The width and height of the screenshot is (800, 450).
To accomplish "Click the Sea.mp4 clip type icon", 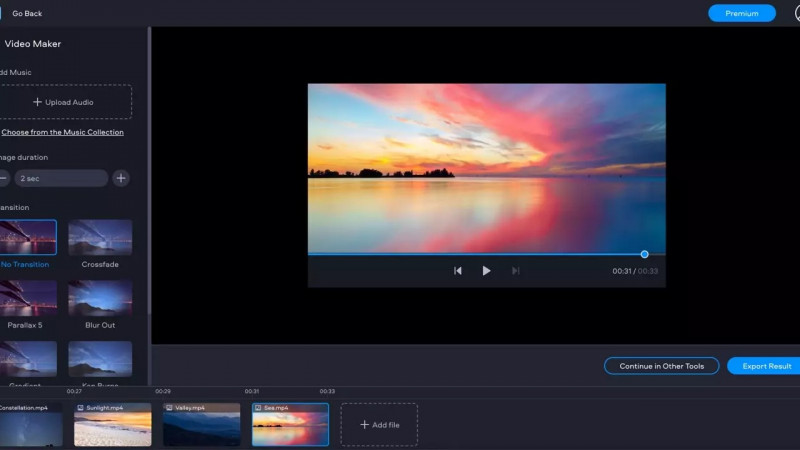I will click(x=258, y=408).
